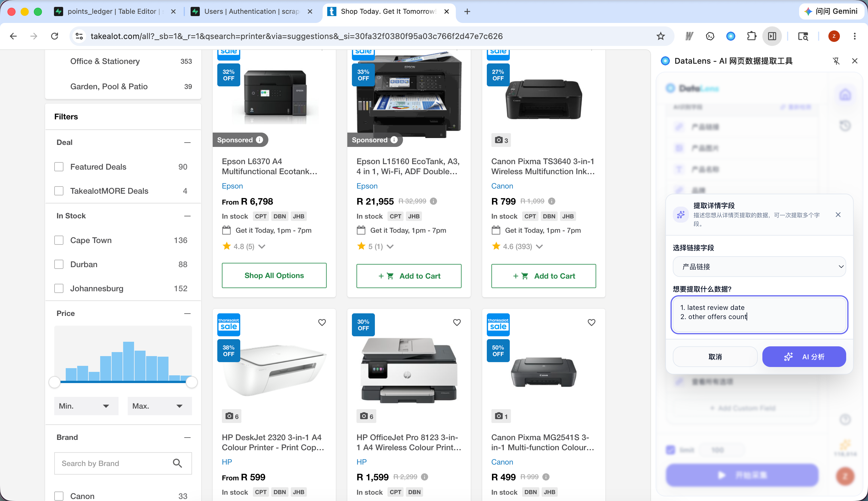Viewport: 868px width, 501px height.
Task: Click the Sponsored info icon on Epson L6370
Action: coord(259,140)
